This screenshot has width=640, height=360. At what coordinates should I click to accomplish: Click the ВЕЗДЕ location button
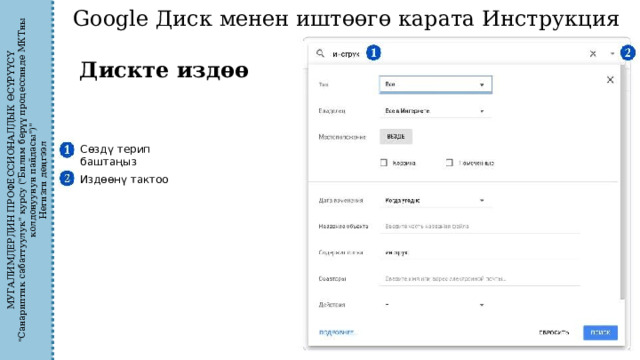click(396, 137)
